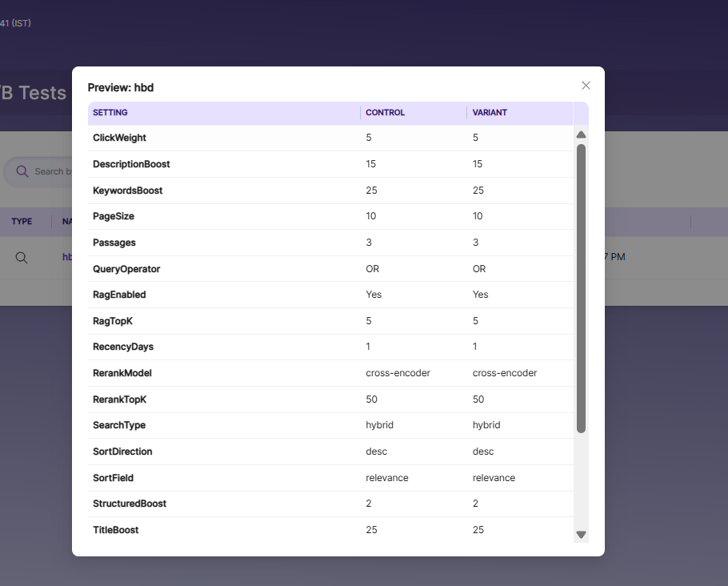The image size is (728, 586).
Task: Click the control value hybrid for SearchType
Action: (x=379, y=425)
